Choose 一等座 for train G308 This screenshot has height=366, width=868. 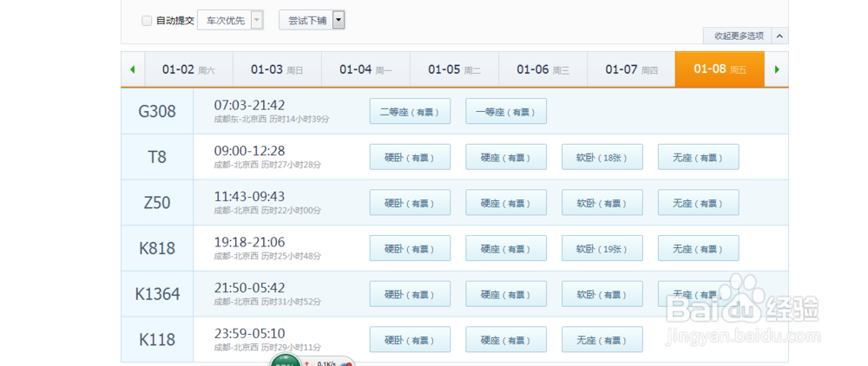(x=506, y=111)
